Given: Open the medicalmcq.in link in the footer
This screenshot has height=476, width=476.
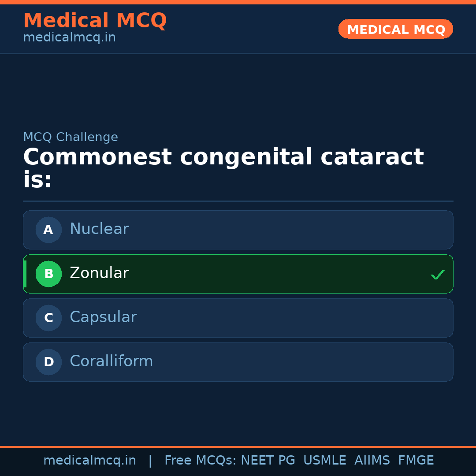Looking at the screenshot, I should click(89, 461).
